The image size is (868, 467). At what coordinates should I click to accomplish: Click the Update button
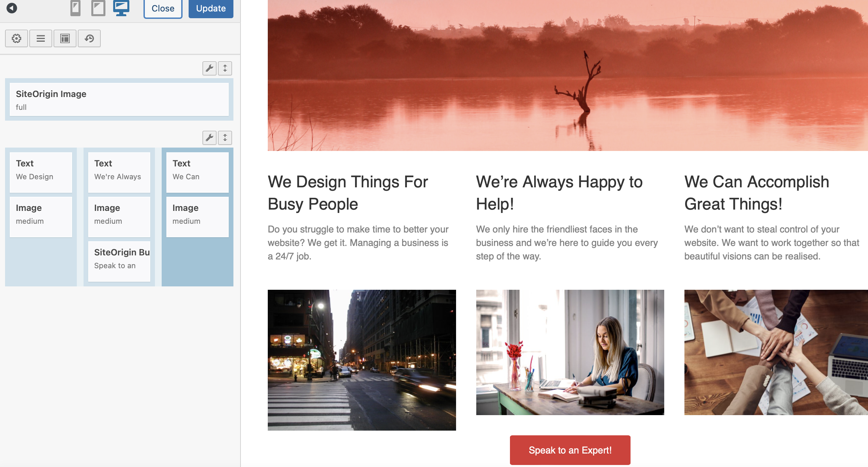[x=211, y=8]
